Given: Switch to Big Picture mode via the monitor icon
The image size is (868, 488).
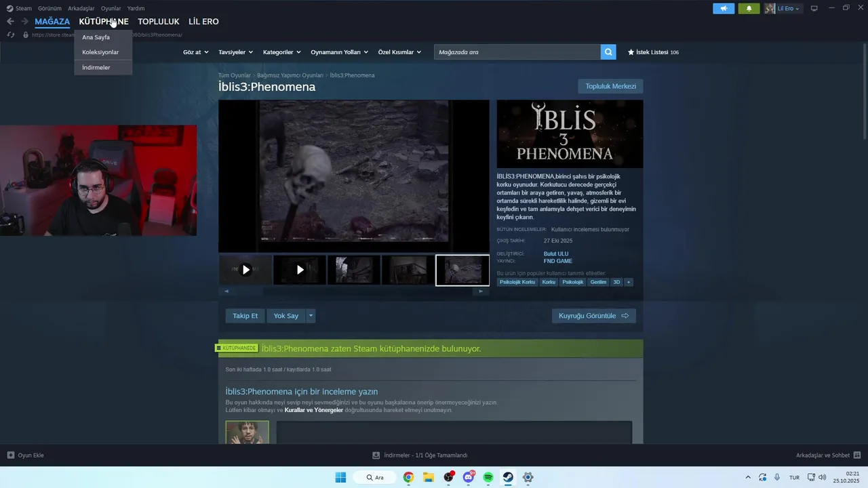Looking at the screenshot, I should click(814, 9).
